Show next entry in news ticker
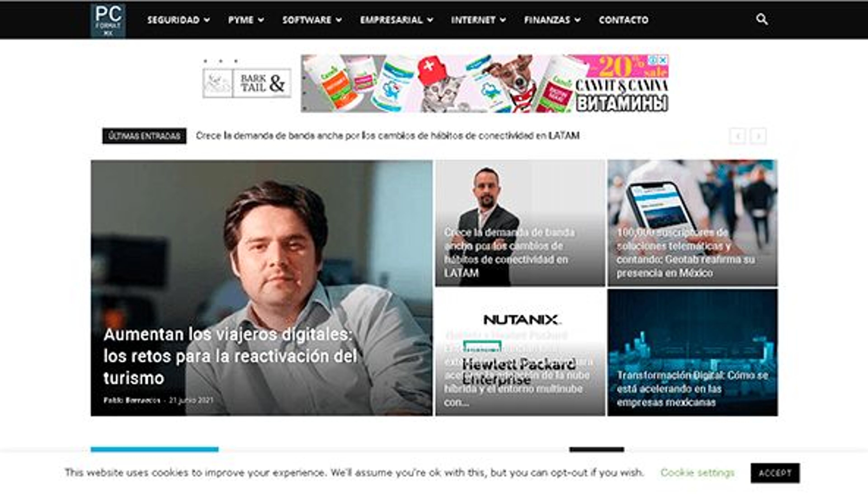868x494 pixels. 758,136
